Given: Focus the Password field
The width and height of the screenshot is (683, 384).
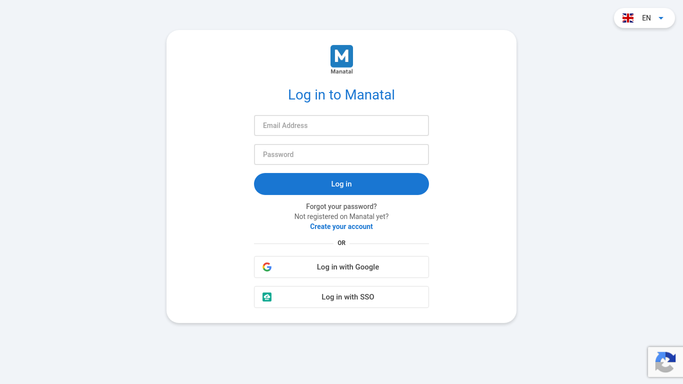Looking at the screenshot, I should coord(342,155).
